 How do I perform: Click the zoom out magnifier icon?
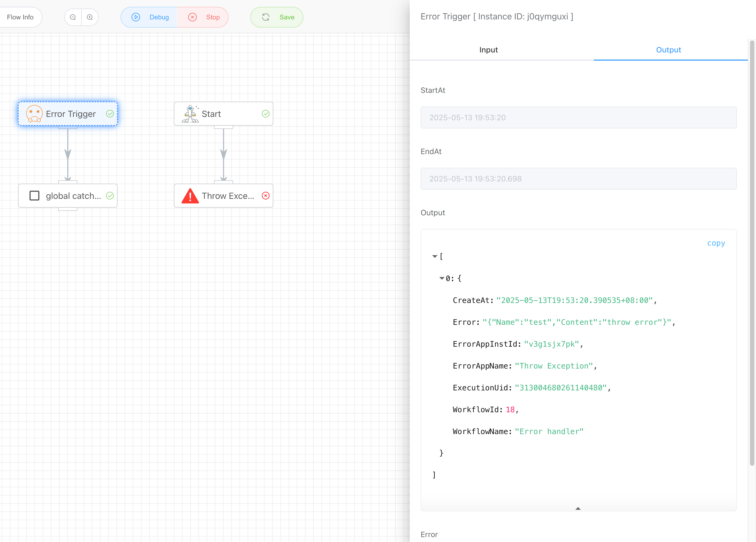(x=73, y=17)
